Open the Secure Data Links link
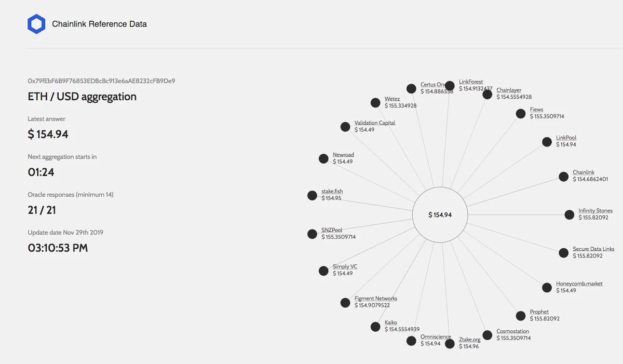 pos(593,249)
